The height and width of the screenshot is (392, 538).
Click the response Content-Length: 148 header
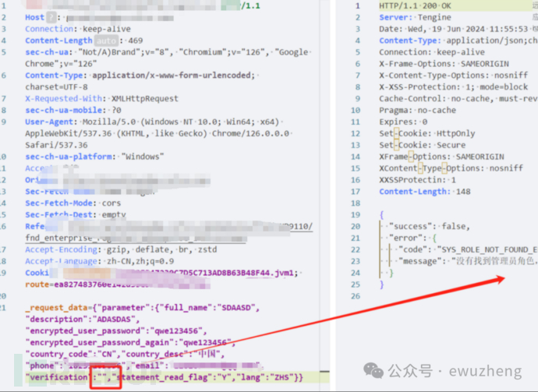pyautogui.click(x=425, y=192)
